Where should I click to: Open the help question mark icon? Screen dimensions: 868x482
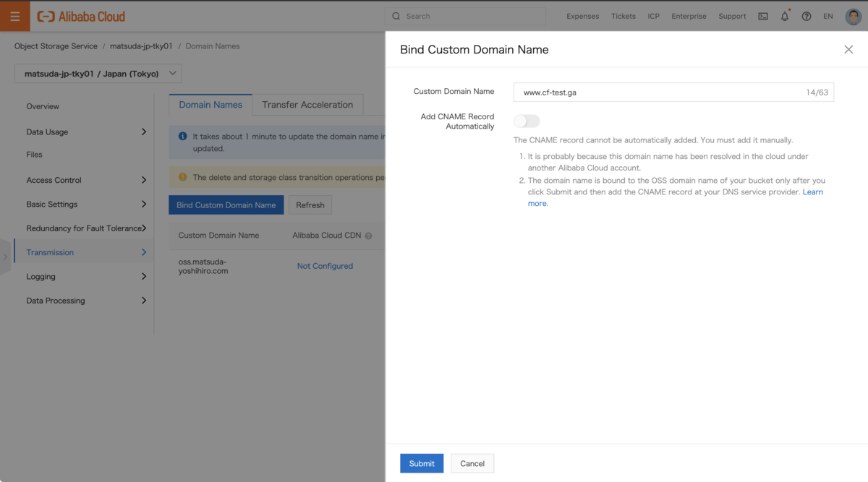click(x=807, y=16)
